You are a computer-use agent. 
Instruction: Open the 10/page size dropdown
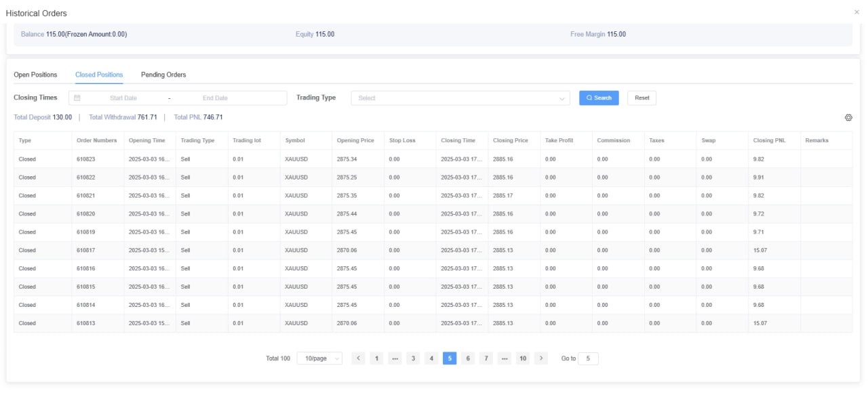point(319,358)
